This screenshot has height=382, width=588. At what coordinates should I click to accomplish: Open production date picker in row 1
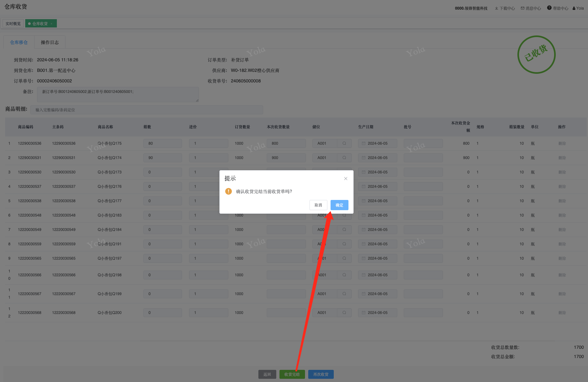point(378,143)
